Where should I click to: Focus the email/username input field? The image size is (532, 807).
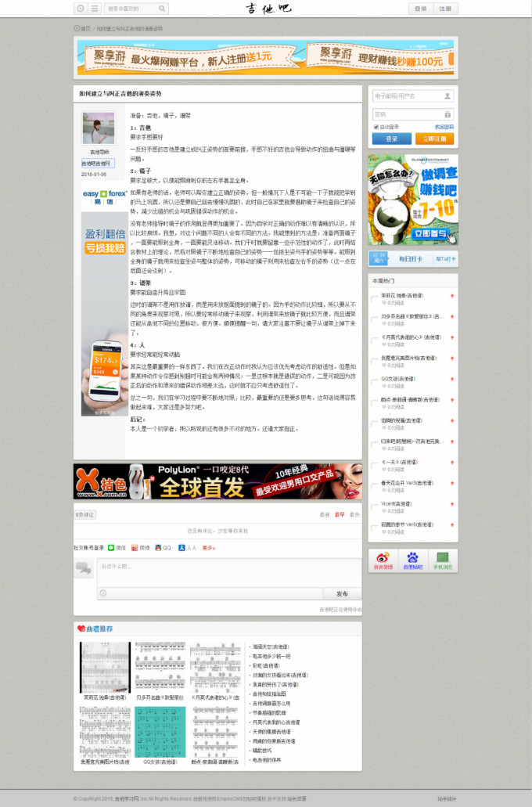(x=412, y=95)
